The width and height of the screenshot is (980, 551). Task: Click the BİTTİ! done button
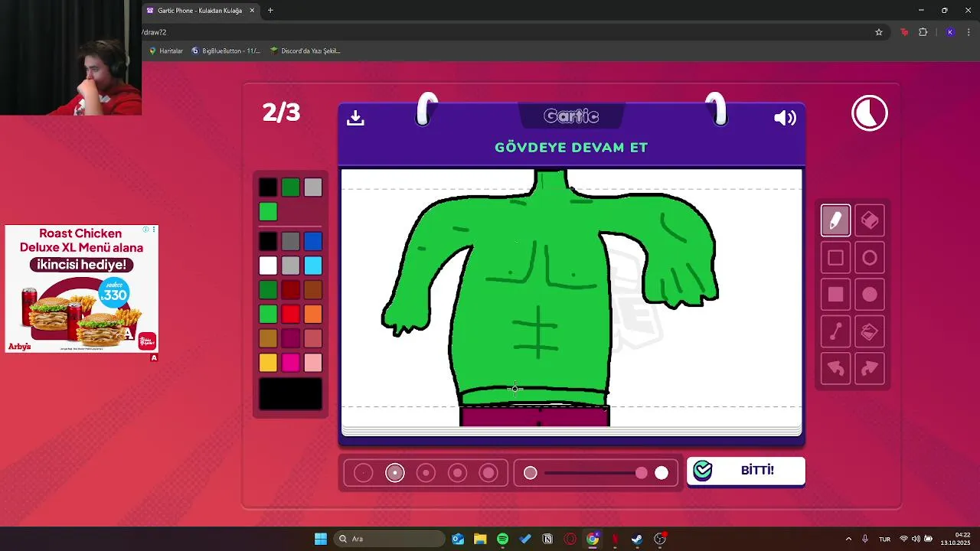coord(746,471)
